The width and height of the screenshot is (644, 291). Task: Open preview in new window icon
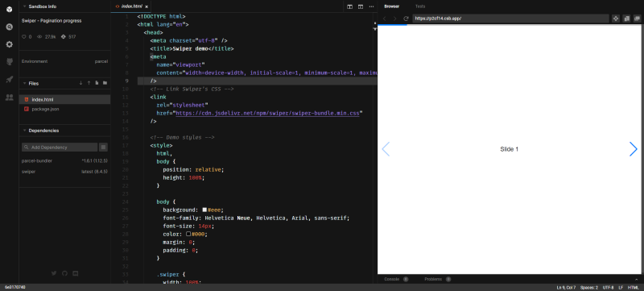click(637, 19)
